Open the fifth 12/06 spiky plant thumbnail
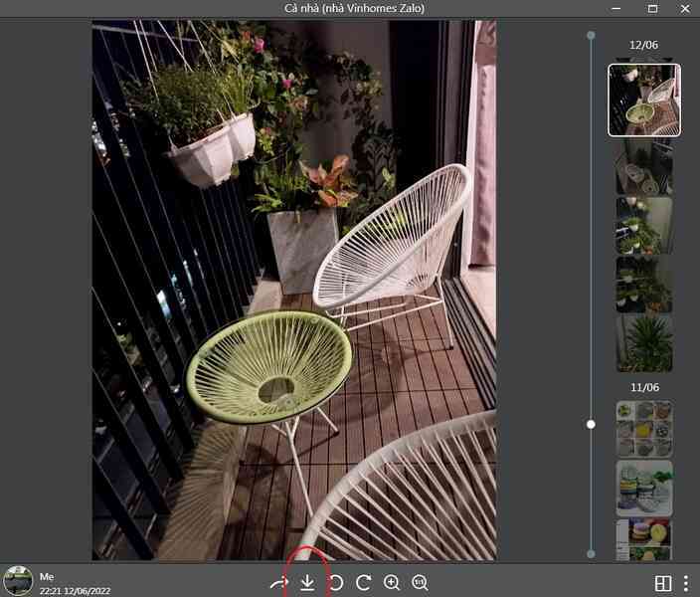Screen dimensions: 700x597 pyautogui.click(x=644, y=343)
